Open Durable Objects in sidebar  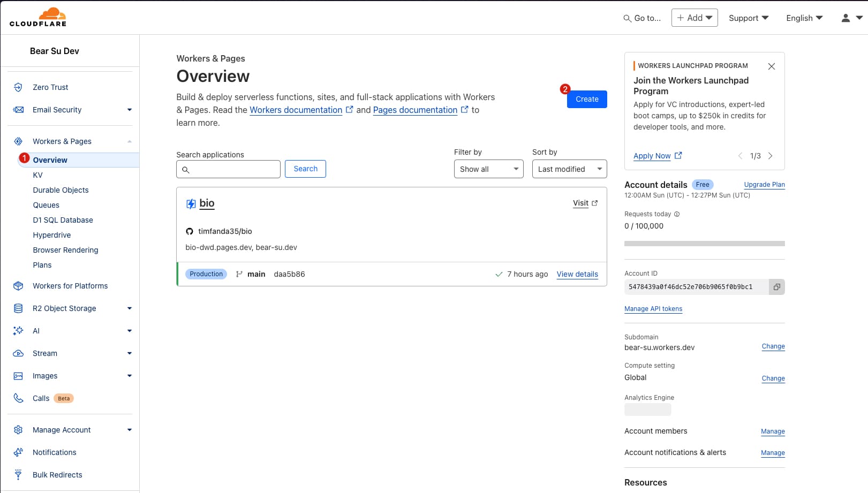[61, 190]
